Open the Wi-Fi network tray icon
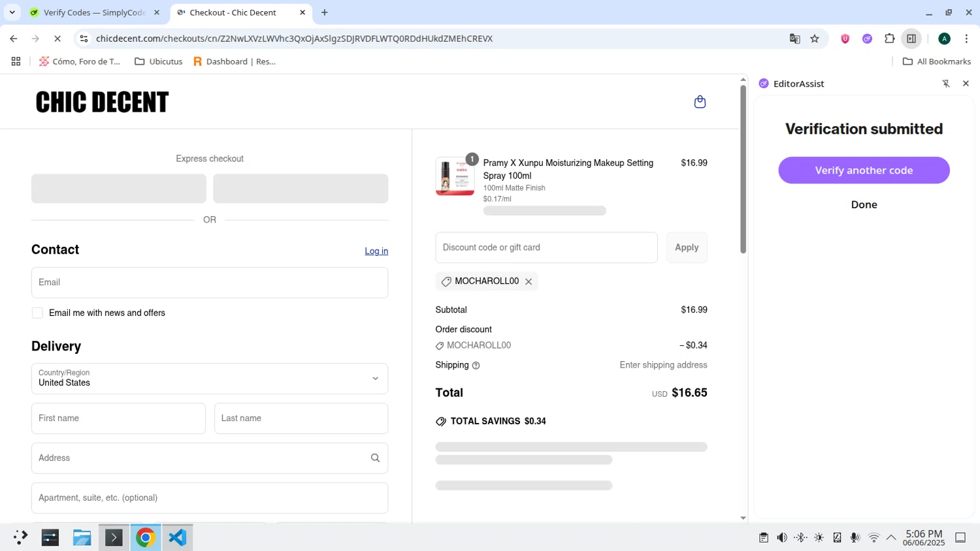 874,538
